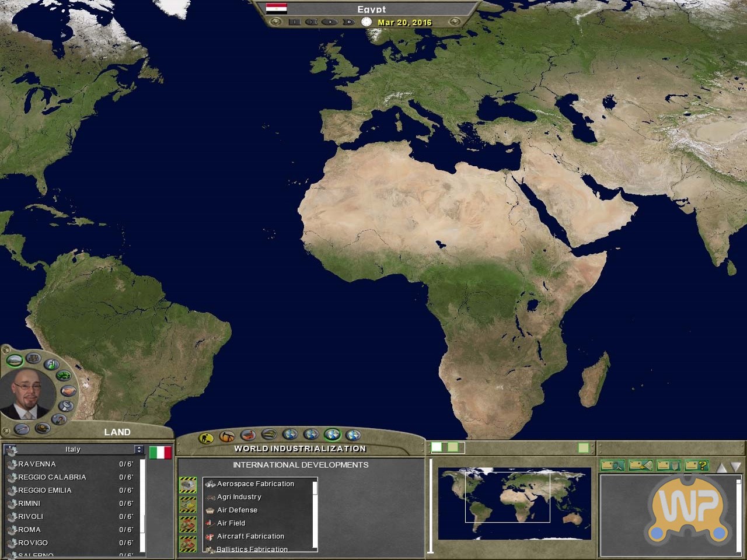747x560 pixels.
Task: Select the tank military production icon
Action: pos(269,435)
